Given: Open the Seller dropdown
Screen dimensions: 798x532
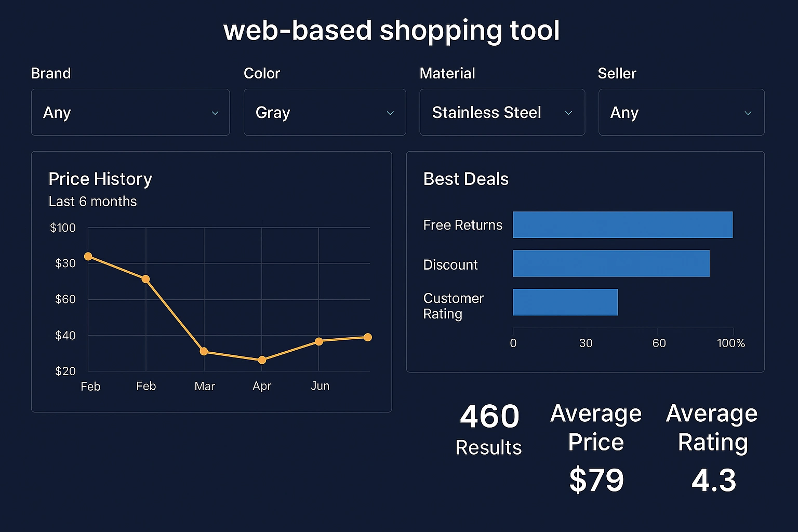Looking at the screenshot, I should coord(681,112).
